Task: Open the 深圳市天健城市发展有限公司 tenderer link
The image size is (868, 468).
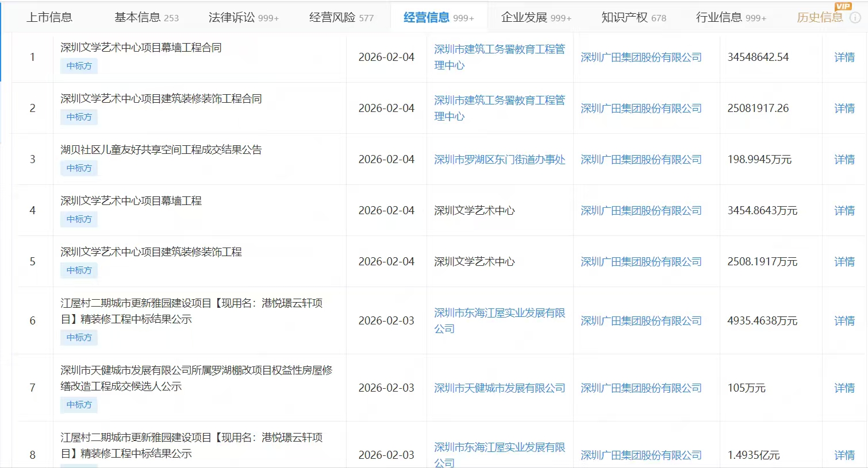Action: coord(500,388)
